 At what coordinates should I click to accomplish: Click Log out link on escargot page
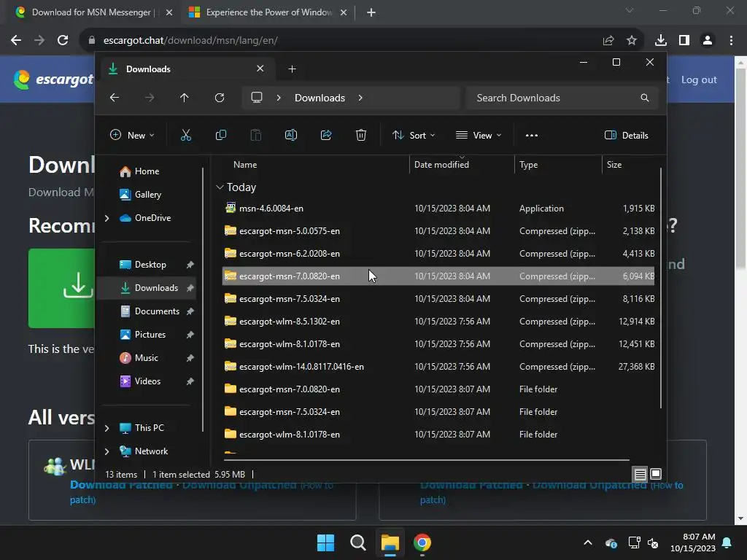[699, 80]
